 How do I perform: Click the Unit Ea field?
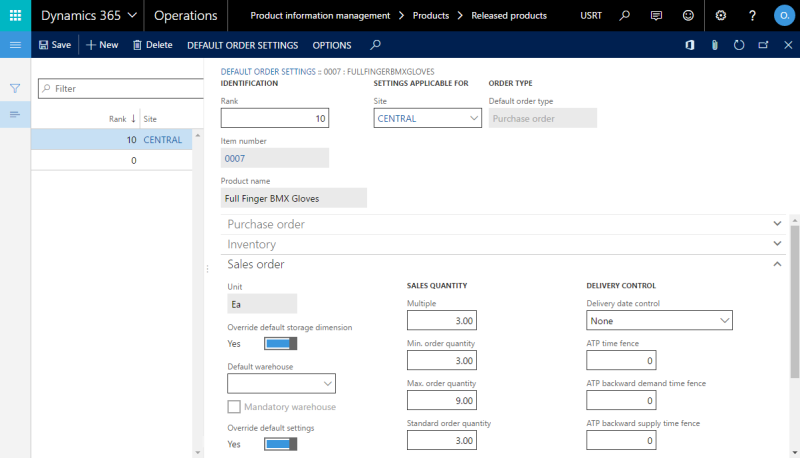pyautogui.click(x=262, y=304)
